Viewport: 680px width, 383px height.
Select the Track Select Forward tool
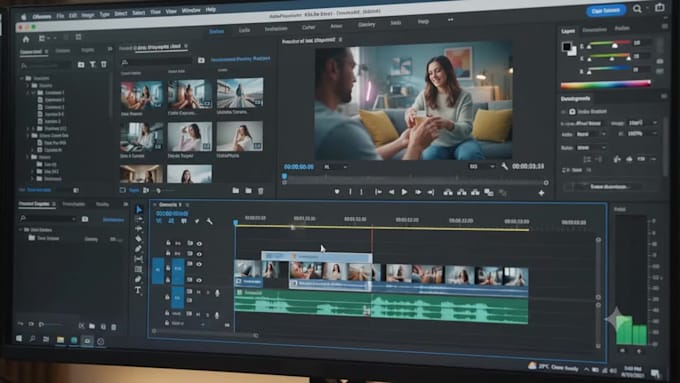coord(139,219)
